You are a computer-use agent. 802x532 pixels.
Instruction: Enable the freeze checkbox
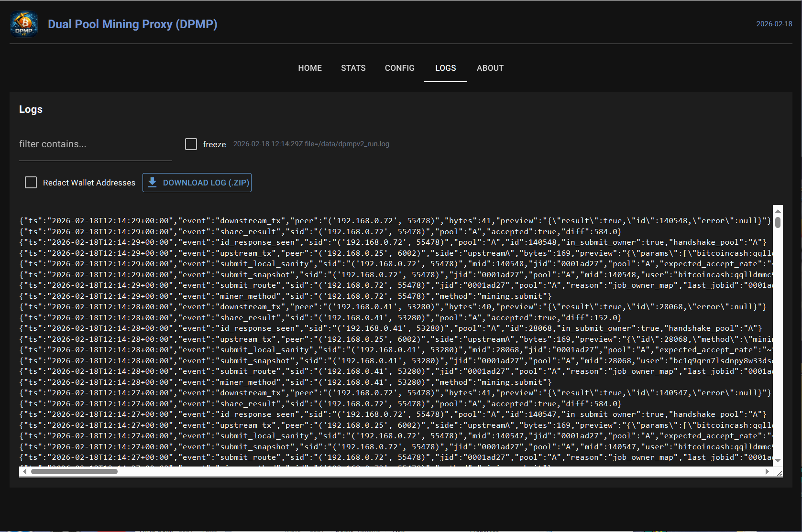[191, 144]
